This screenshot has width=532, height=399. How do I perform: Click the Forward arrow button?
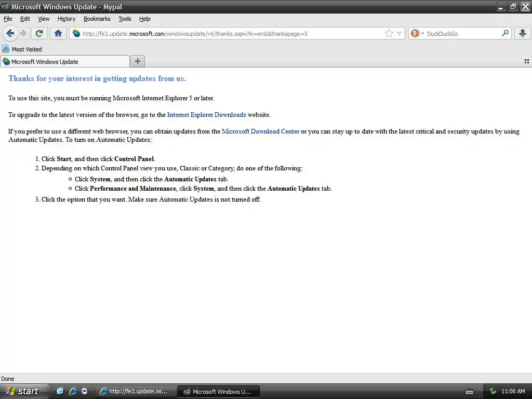23,33
